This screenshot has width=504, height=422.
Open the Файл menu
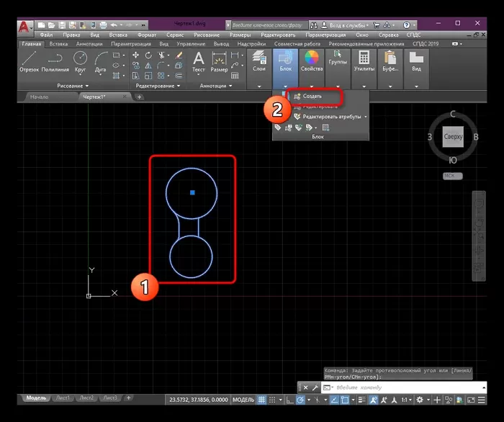46,35
